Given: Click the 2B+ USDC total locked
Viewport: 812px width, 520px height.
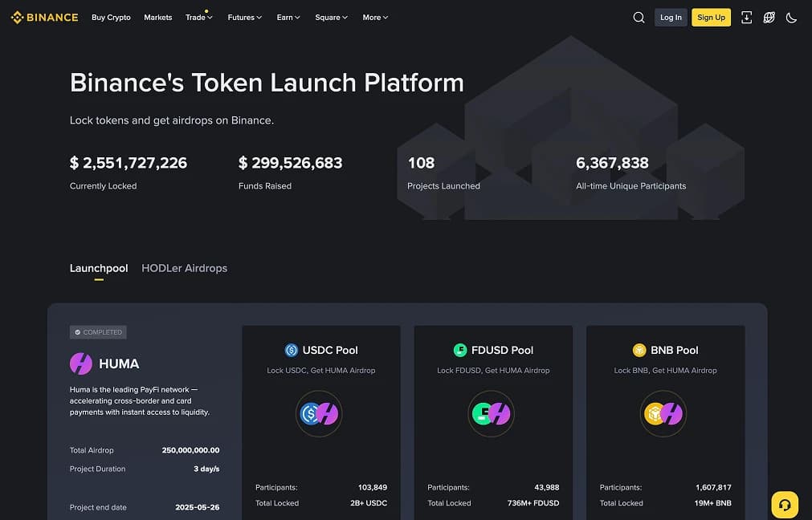Looking at the screenshot, I should coord(369,503).
